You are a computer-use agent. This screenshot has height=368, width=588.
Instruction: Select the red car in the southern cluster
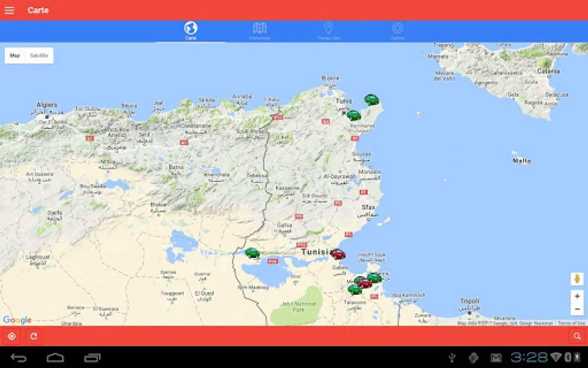click(x=364, y=283)
